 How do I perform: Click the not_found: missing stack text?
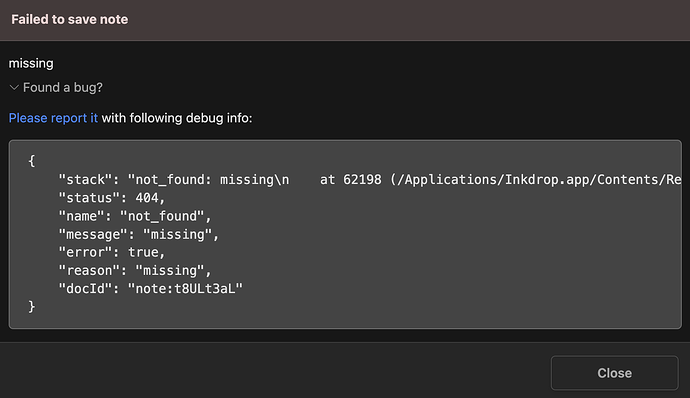click(208, 180)
